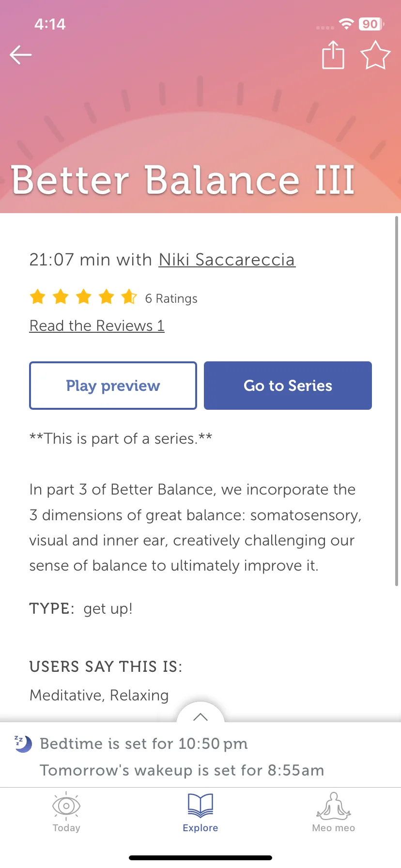This screenshot has height=868, width=401.
Task: Tap the Go to Series button
Action: (288, 386)
